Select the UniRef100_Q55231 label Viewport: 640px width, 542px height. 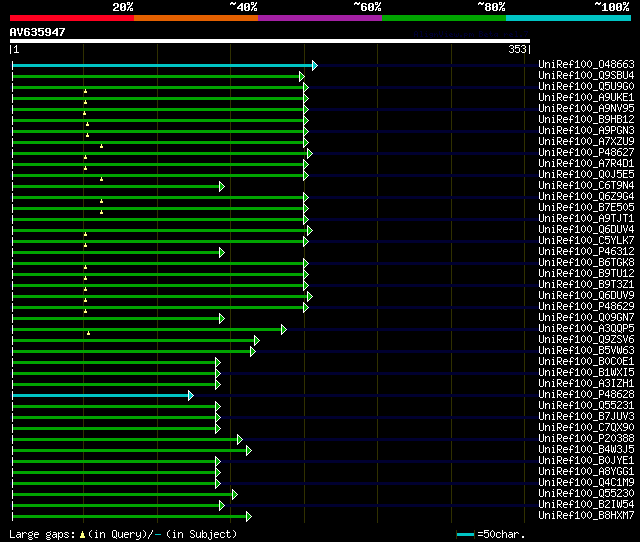(x=586, y=406)
